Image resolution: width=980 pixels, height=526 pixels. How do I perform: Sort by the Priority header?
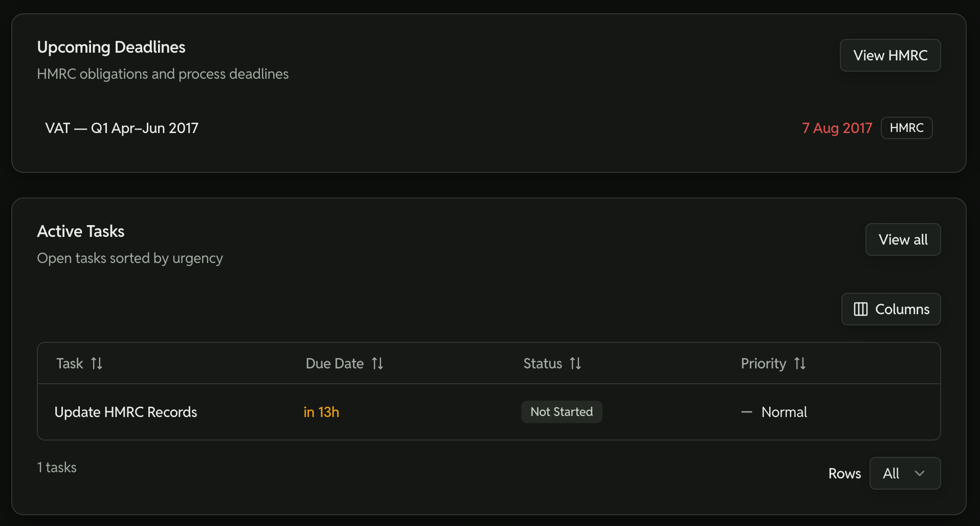click(763, 364)
